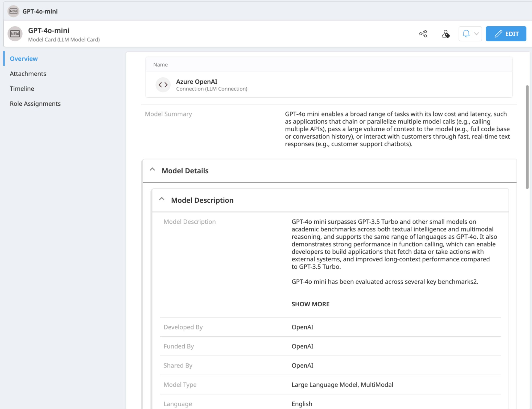Click the Shared By value OpenAI
532x409 pixels.
coord(302,365)
